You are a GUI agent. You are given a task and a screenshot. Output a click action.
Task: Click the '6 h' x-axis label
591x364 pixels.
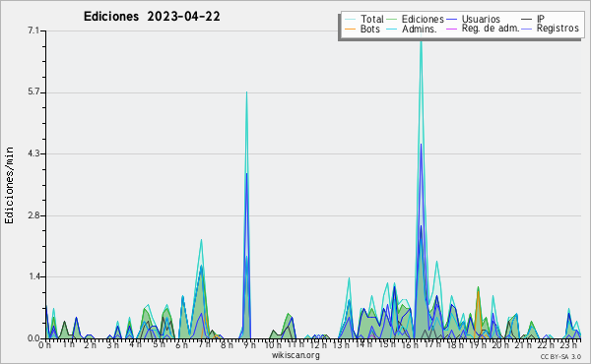pyautogui.click(x=181, y=344)
